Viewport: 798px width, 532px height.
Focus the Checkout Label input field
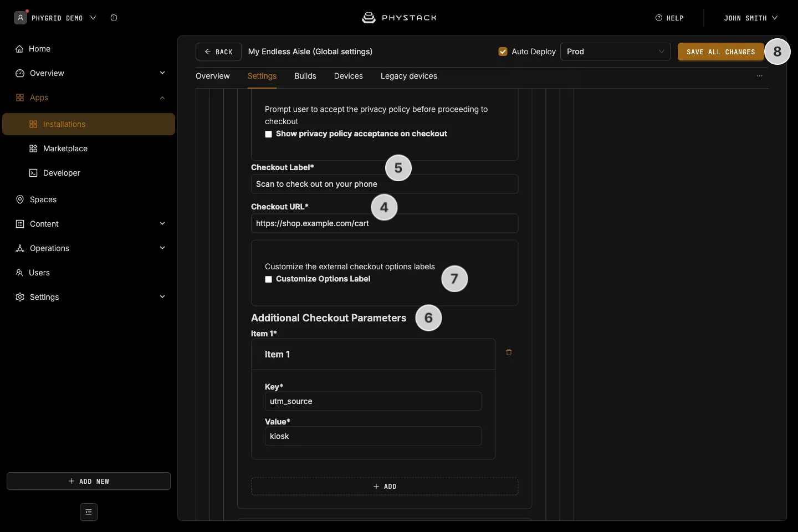coord(385,184)
